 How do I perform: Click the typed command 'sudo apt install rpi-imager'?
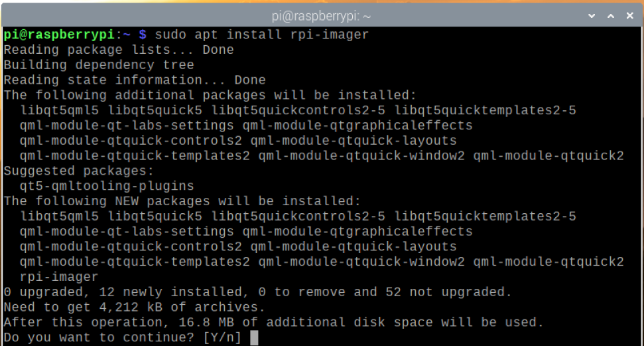coord(263,35)
